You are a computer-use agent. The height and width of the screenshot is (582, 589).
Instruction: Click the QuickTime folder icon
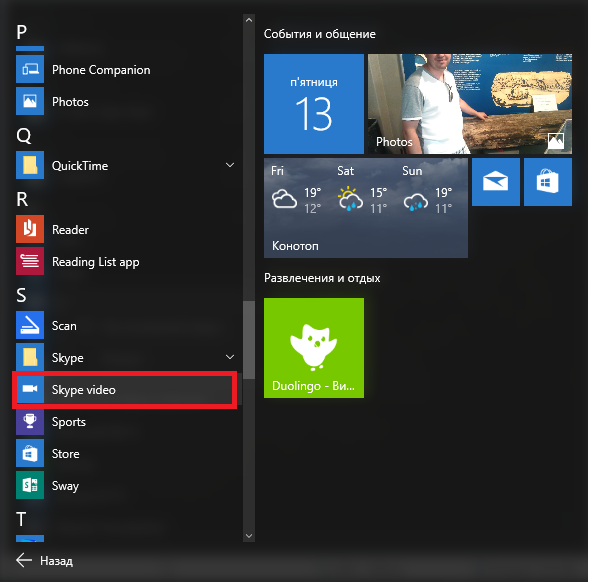(30, 165)
